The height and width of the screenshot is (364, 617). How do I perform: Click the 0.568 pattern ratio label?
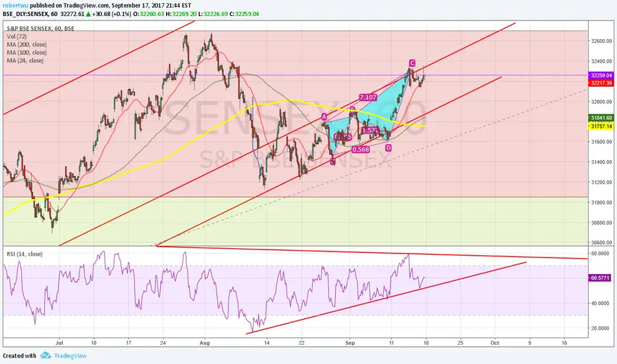click(361, 150)
